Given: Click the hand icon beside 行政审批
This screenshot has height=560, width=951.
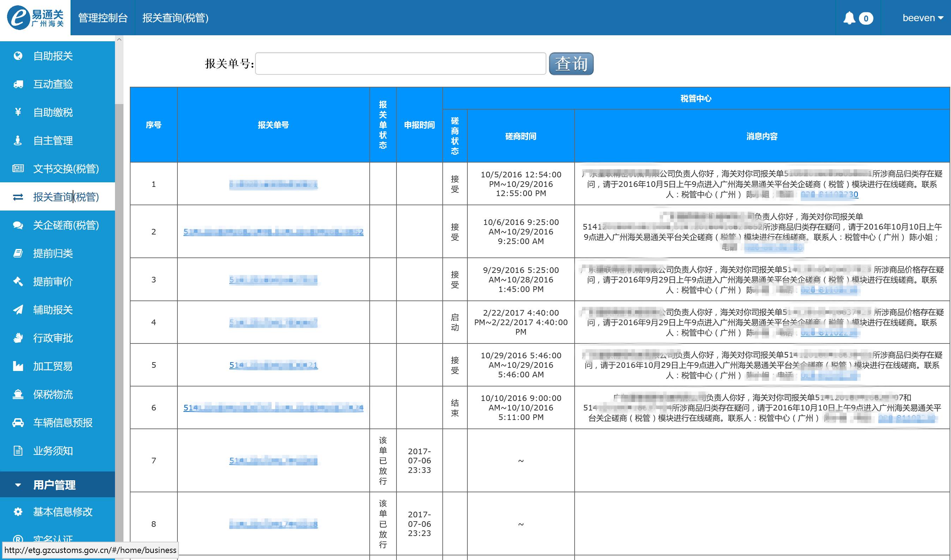Looking at the screenshot, I should tap(18, 338).
